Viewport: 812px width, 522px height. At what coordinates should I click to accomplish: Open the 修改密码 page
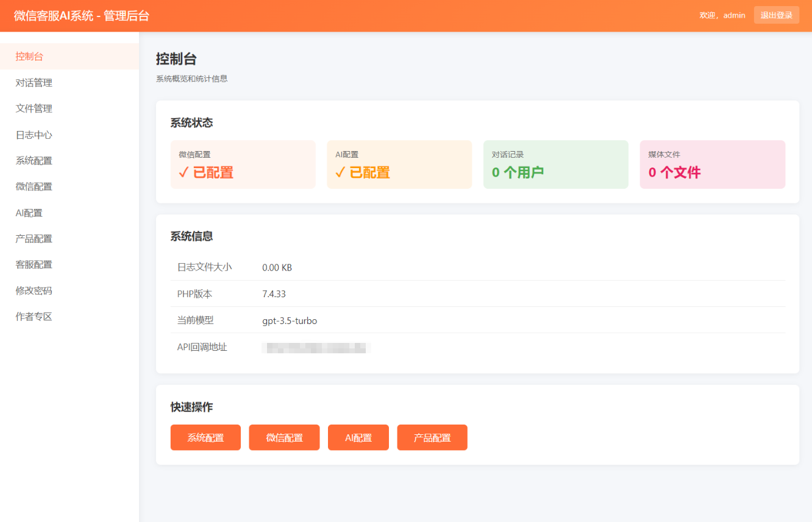[x=33, y=290]
